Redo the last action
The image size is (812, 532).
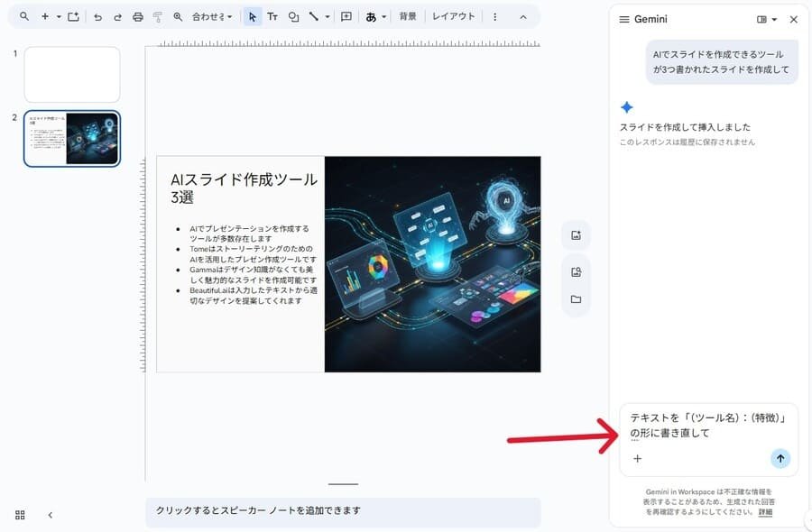click(x=118, y=15)
